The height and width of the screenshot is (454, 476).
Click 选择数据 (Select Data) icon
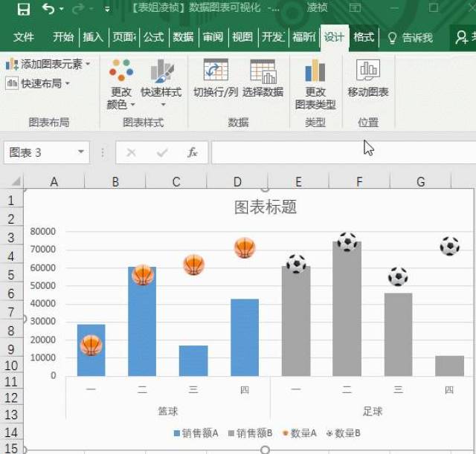(x=263, y=71)
